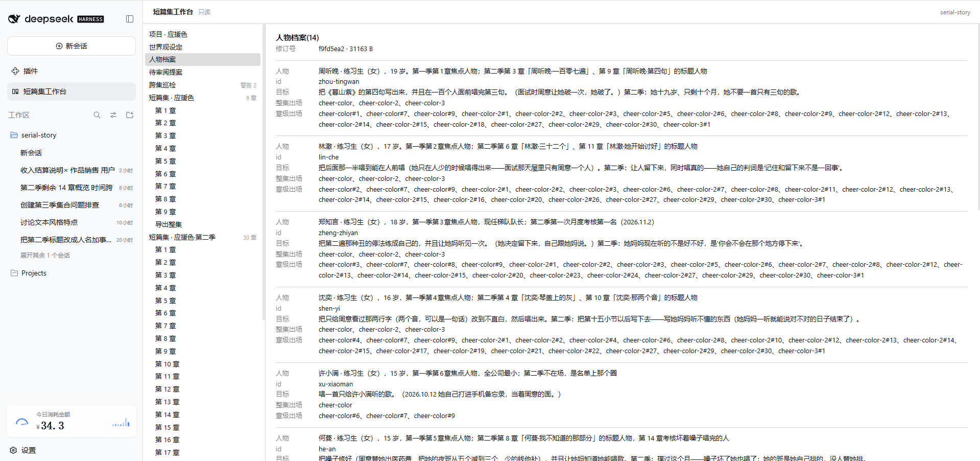
Task: Click the lin-che character id
Action: pos(328,157)
